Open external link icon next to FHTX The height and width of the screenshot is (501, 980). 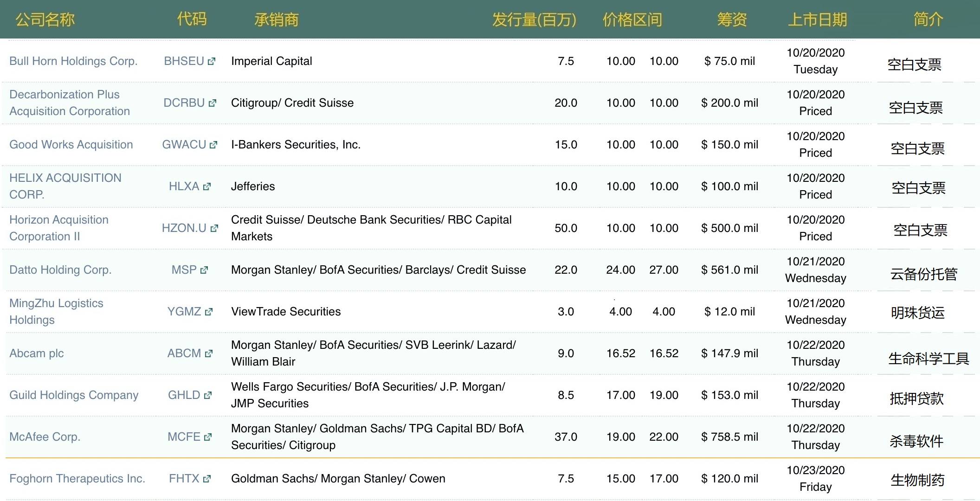207,479
